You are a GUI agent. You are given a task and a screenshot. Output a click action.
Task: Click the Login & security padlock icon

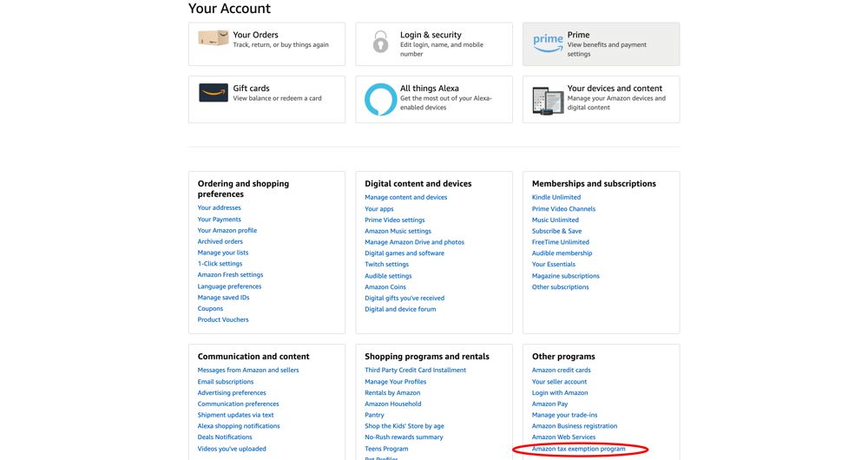click(x=380, y=42)
